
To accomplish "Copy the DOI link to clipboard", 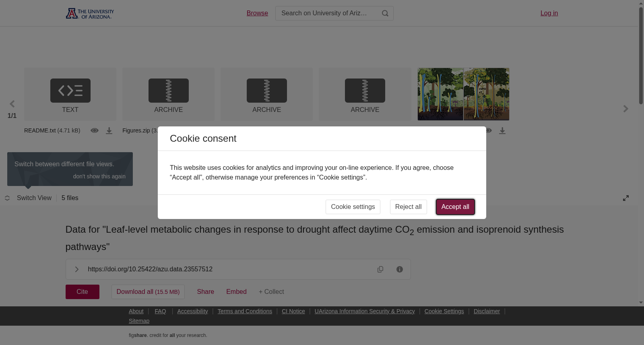I will [380, 269].
